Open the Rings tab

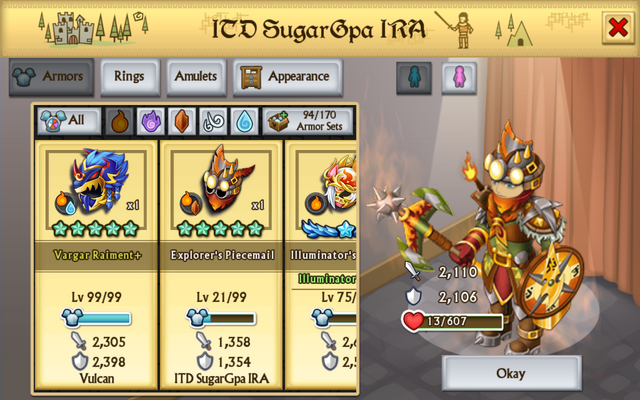130,77
